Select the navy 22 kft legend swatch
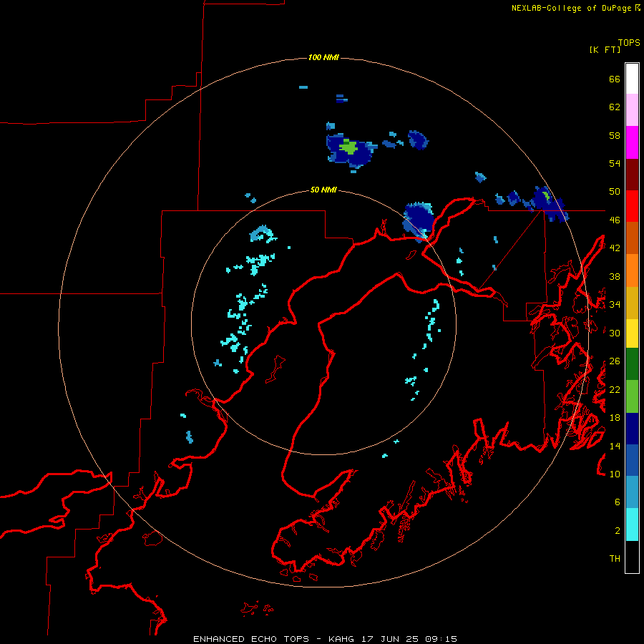Screen dimensions: 644x644 (x=632, y=429)
